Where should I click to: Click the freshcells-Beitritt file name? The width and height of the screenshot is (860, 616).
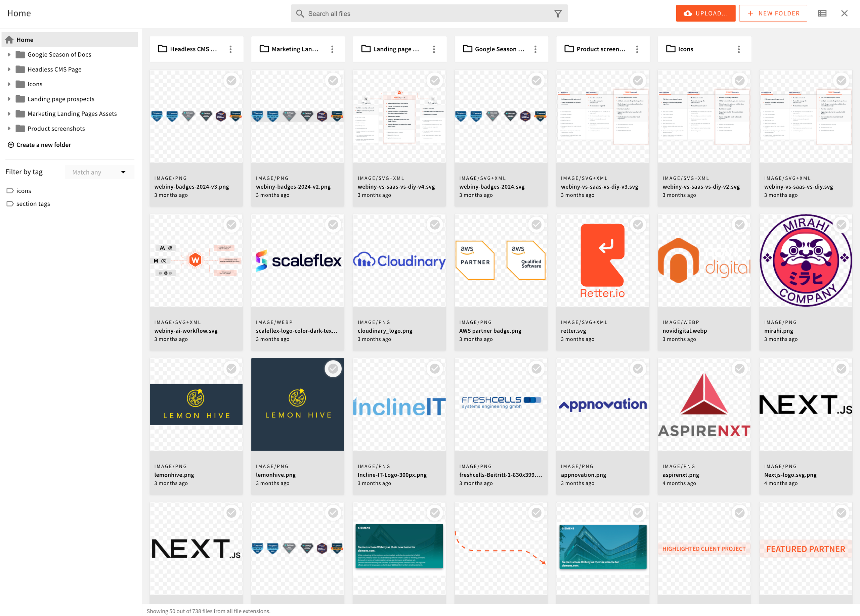point(501,475)
